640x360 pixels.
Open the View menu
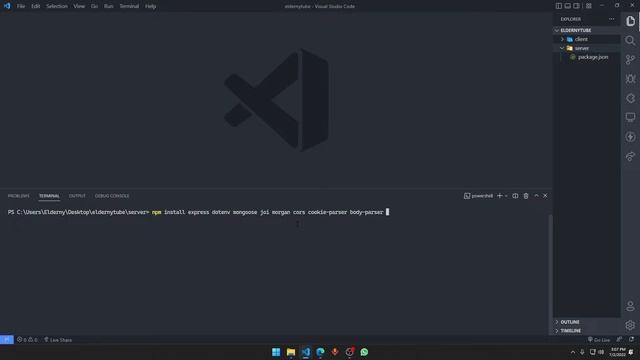[x=79, y=6]
